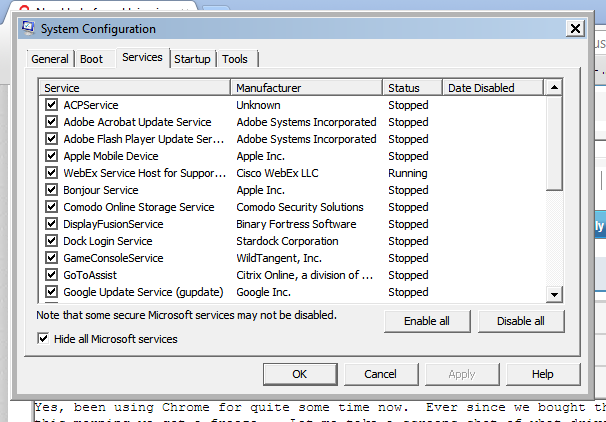Confirm with the OK button

click(300, 374)
